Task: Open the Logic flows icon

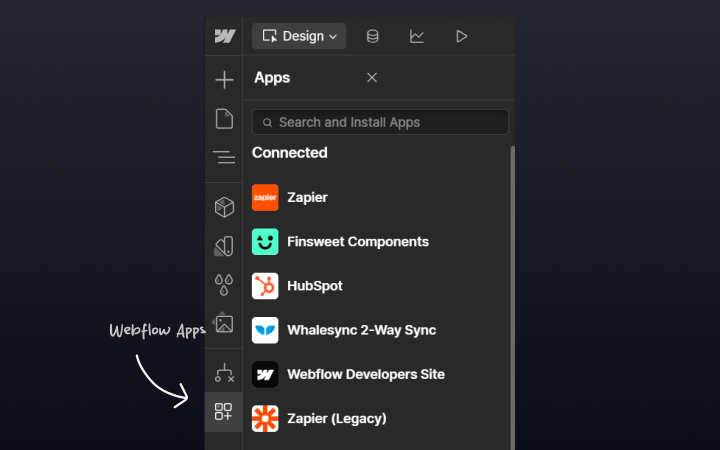Action: tap(224, 373)
